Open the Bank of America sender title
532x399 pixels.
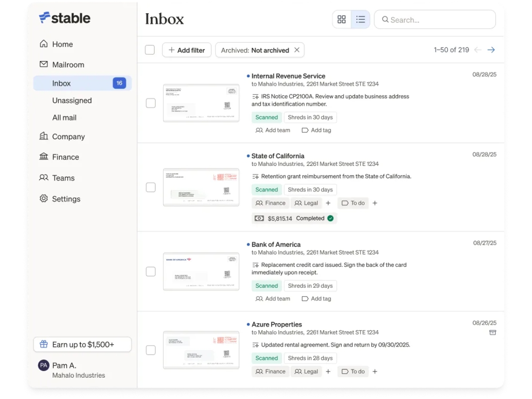pyautogui.click(x=276, y=244)
